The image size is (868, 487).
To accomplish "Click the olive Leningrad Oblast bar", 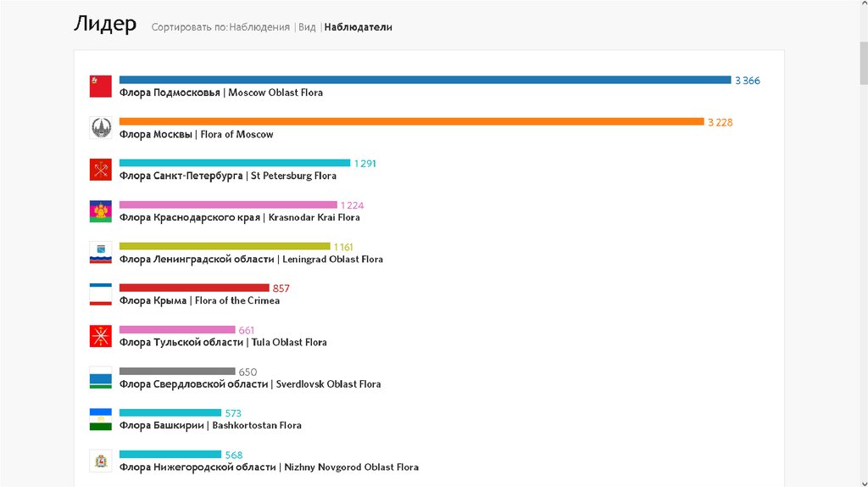I will click(225, 246).
